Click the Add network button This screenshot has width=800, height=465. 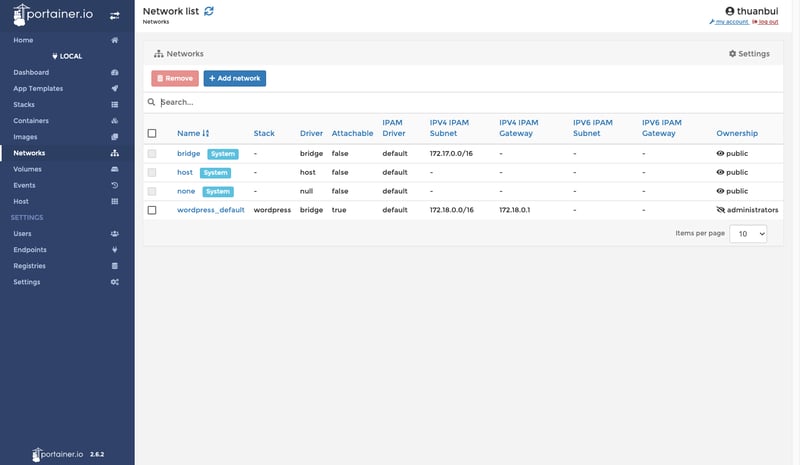coord(235,78)
